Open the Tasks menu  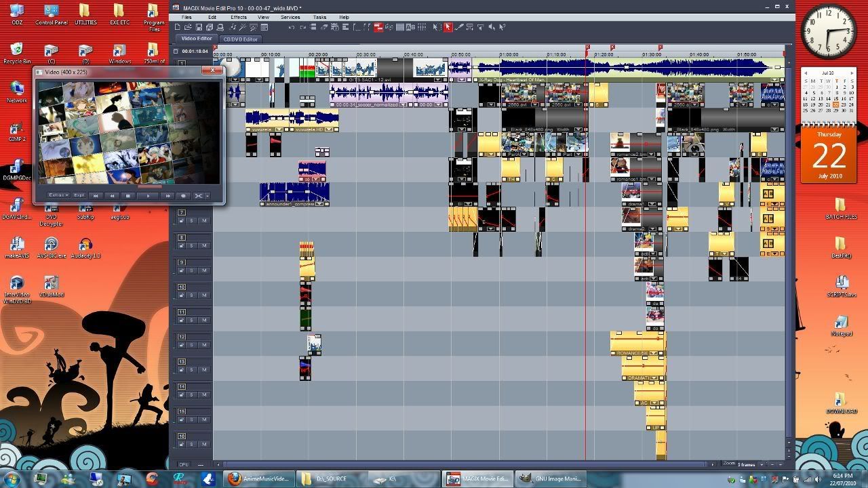point(320,17)
